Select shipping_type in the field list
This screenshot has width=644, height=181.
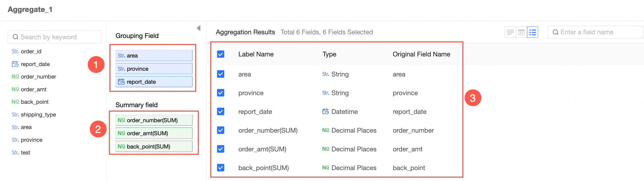click(x=38, y=115)
